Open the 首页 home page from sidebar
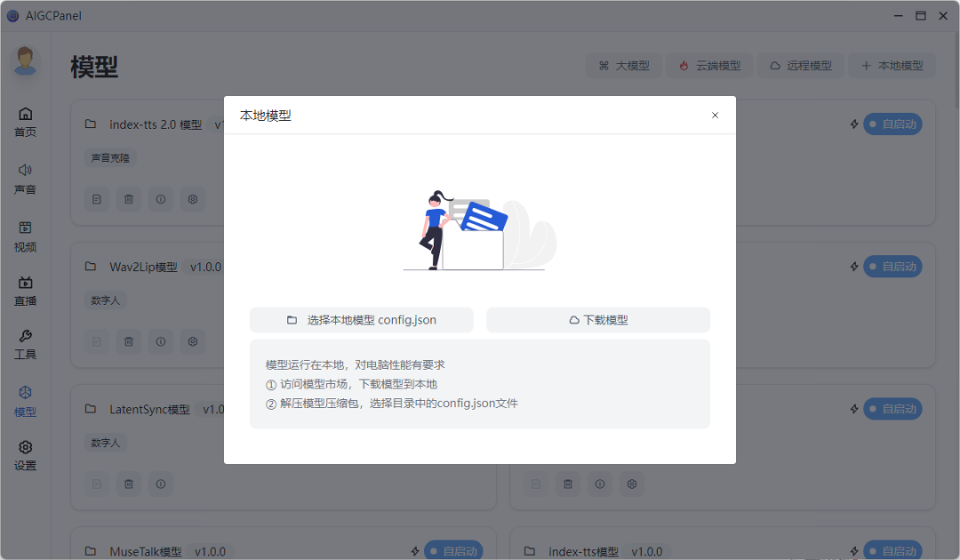Image resolution: width=960 pixels, height=560 pixels. pos(25,121)
